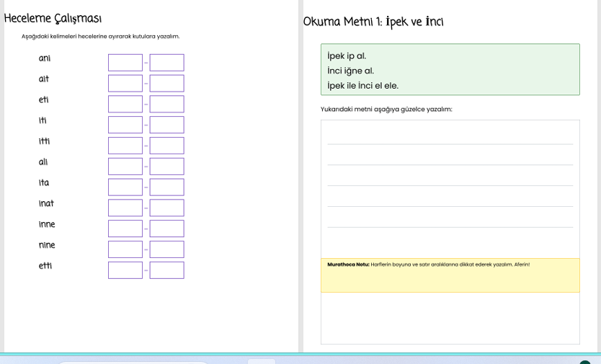Click the instruction "Yukarıdaki metni aşağıya güzelce yazalım"
This screenshot has width=601, height=364.
(386, 110)
